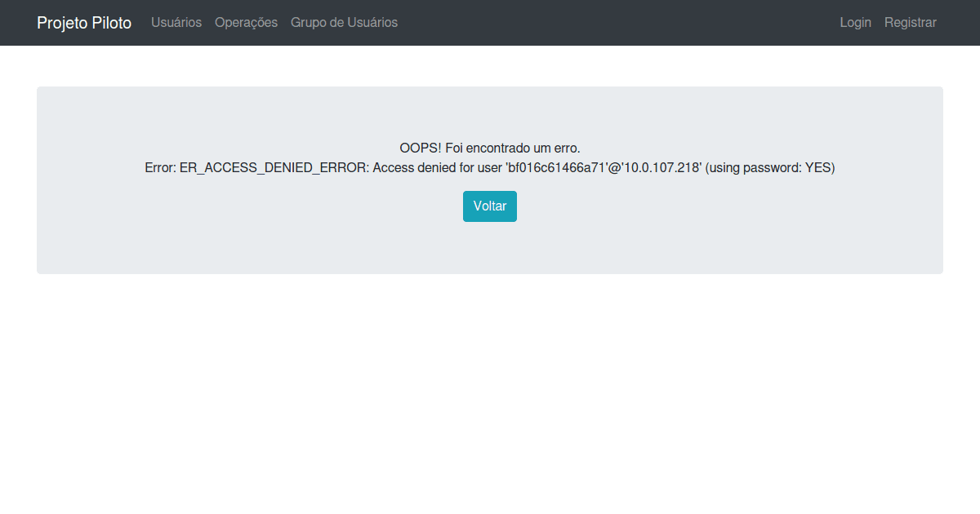
Task: Click the ER_ACCESS_DENIED_ERROR message line
Action: [490, 167]
